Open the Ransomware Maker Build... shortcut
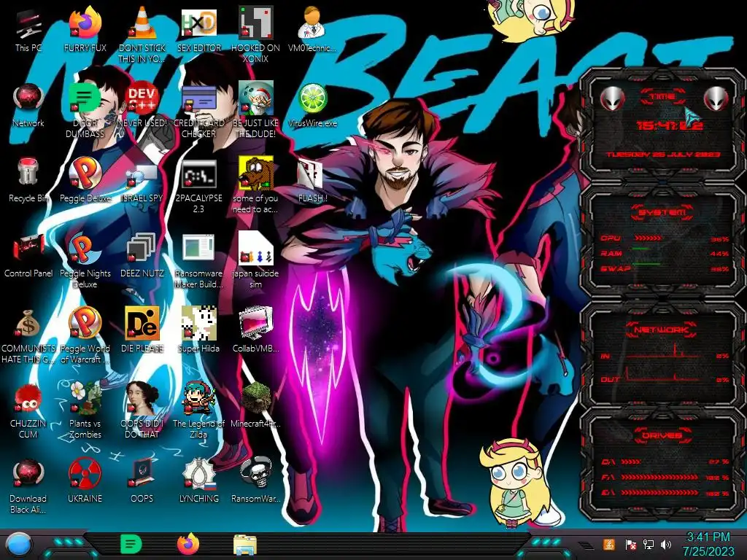Viewport: 747px width, 560px height. (x=198, y=260)
